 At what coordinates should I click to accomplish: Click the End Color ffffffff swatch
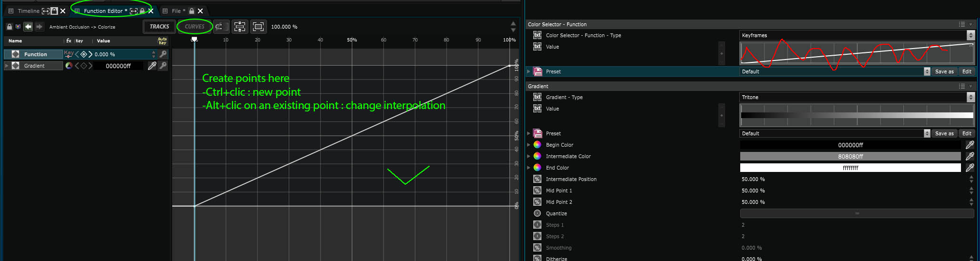(850, 168)
